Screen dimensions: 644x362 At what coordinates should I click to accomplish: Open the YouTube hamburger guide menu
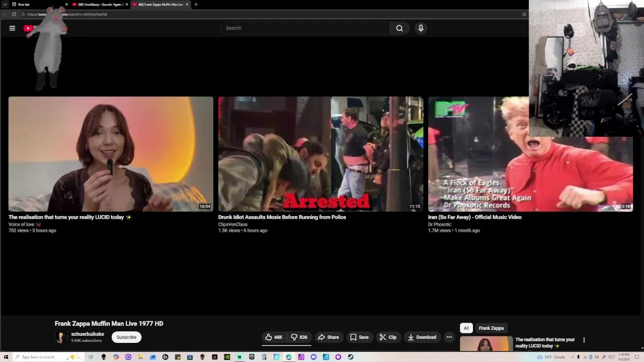click(12, 28)
